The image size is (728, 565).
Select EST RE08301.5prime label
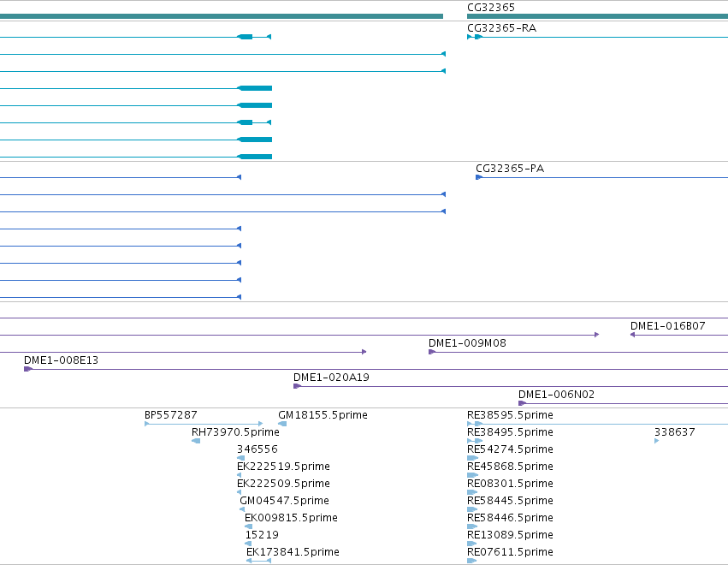(x=510, y=484)
